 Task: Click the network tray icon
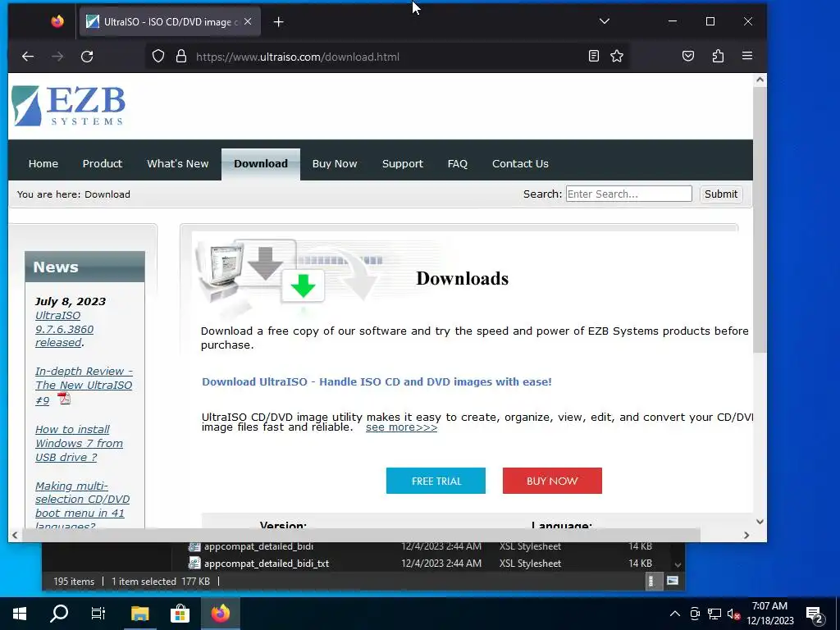714,614
